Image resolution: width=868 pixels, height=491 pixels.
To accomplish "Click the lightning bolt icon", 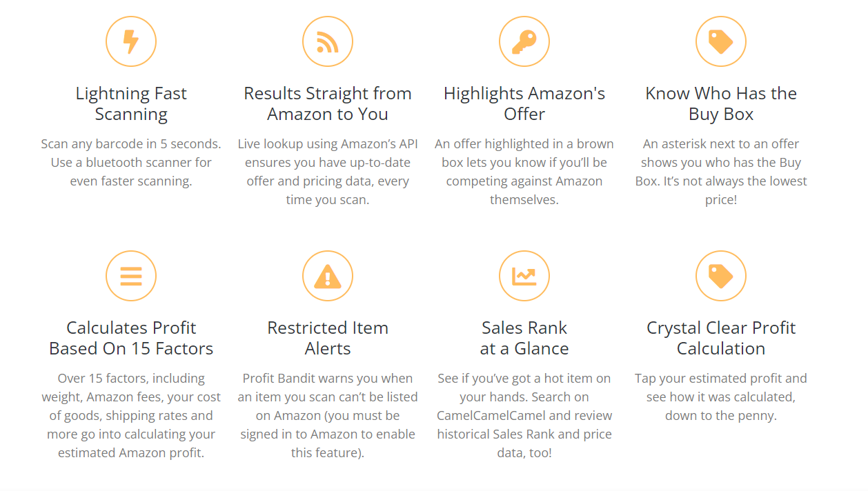I will [x=131, y=42].
